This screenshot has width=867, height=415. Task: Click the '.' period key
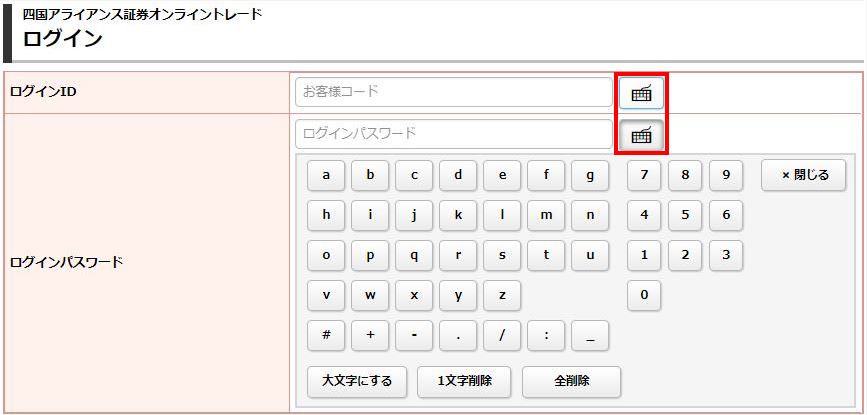458,335
